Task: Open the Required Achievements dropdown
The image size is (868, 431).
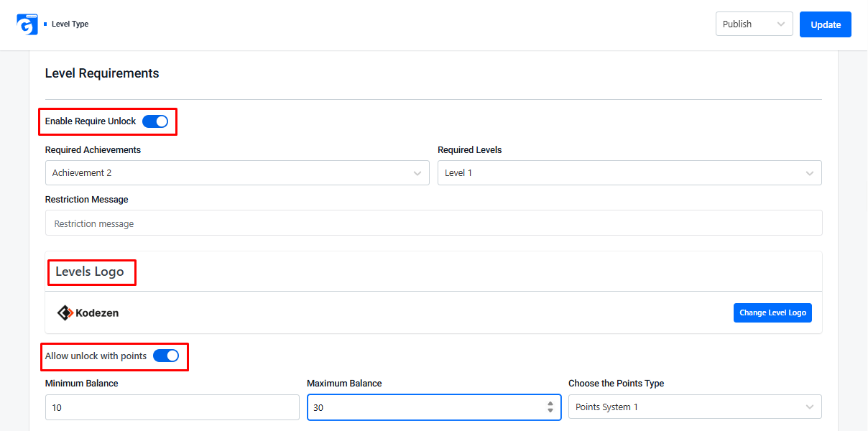Action: coord(237,173)
